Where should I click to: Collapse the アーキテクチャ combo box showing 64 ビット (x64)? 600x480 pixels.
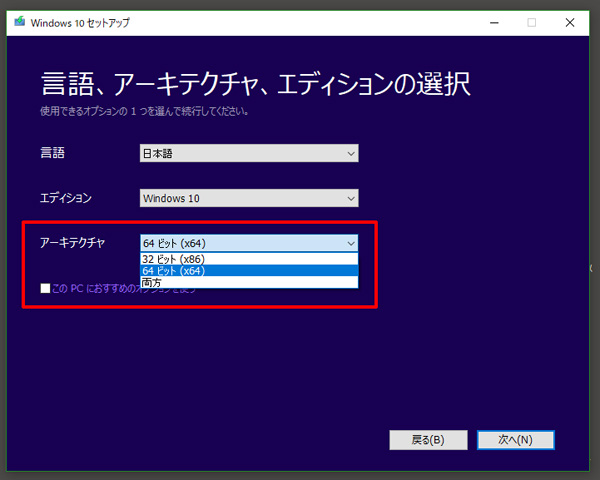[249, 243]
